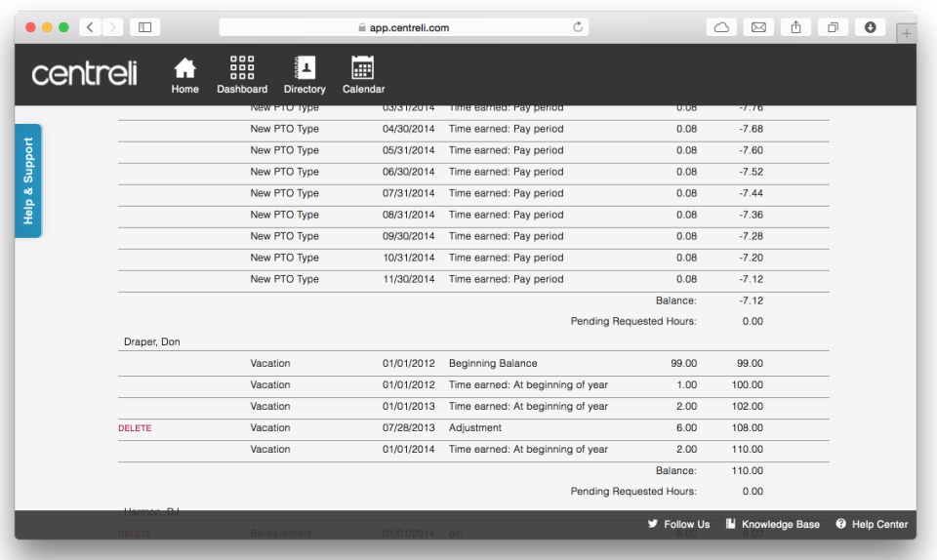Go forward with Safari forward arrow
Image resolution: width=937 pixels, height=560 pixels.
click(x=112, y=27)
